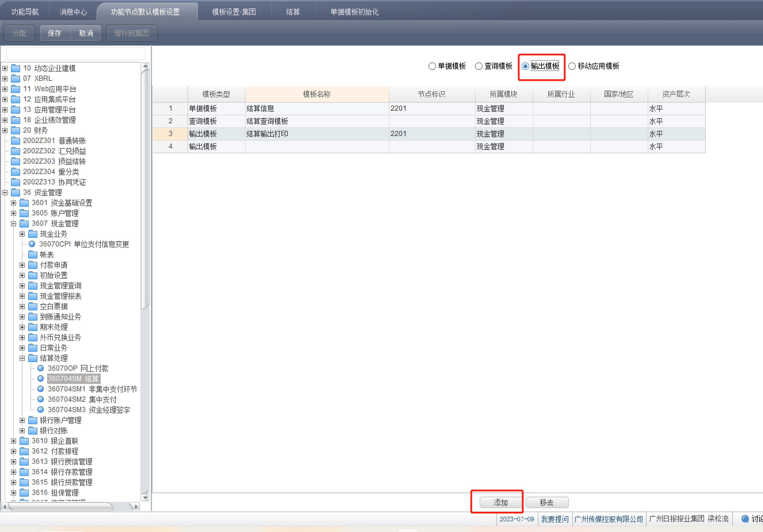The image size is (763, 532).
Task: Click the 3614 银行存款管理 folder icon
Action: (24, 472)
